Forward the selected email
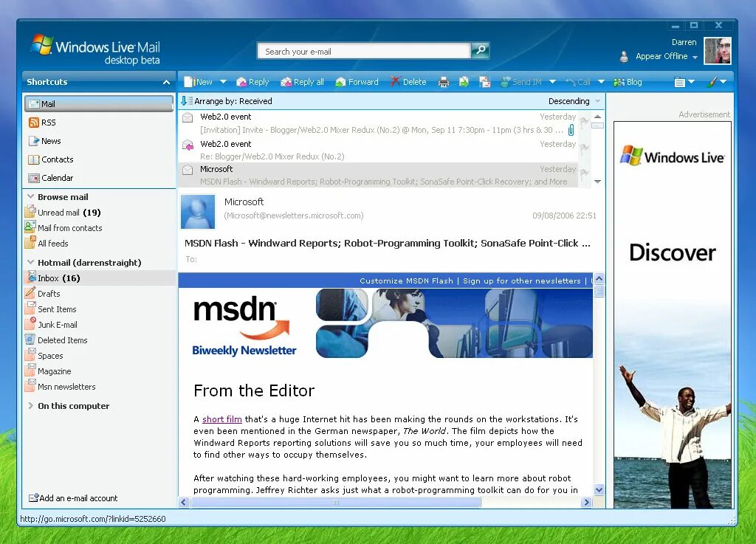This screenshot has height=544, width=756. point(357,82)
